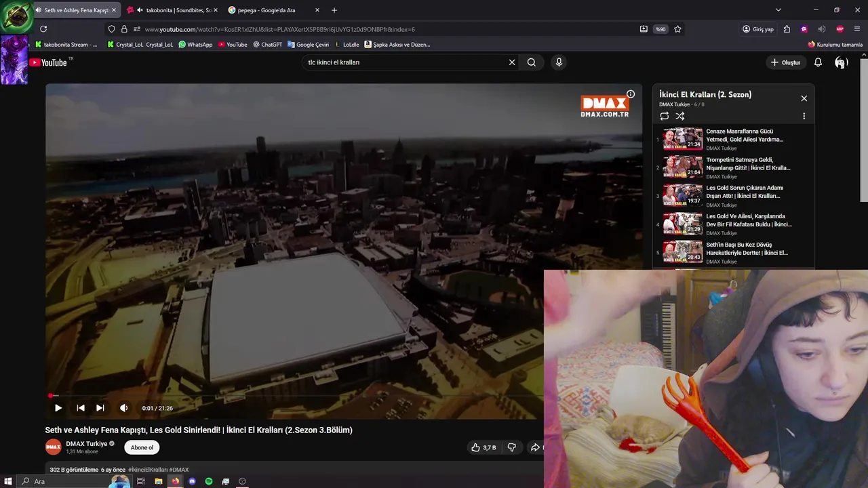Open a new browser tab

[x=334, y=10]
